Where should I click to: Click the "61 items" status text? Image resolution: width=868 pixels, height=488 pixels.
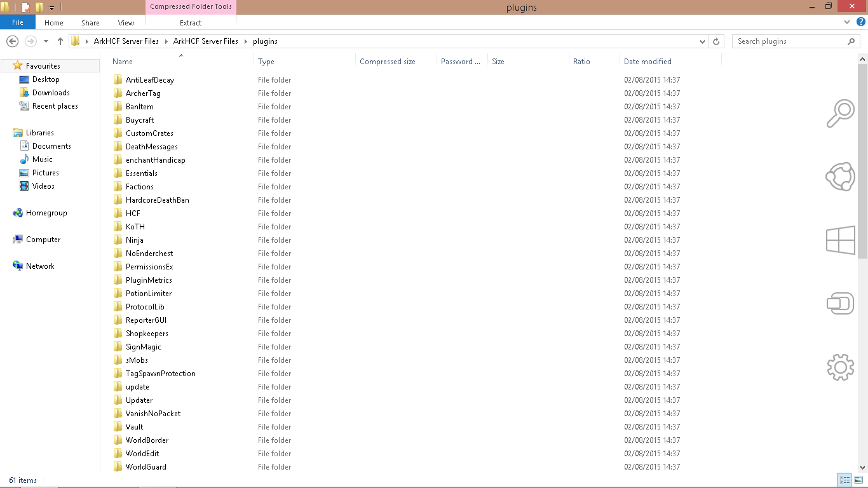tap(23, 480)
